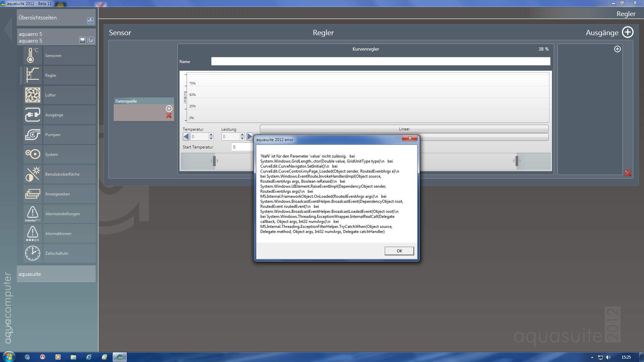Click the Name text field
Viewport: 644px width, 362px height.
(380, 61)
